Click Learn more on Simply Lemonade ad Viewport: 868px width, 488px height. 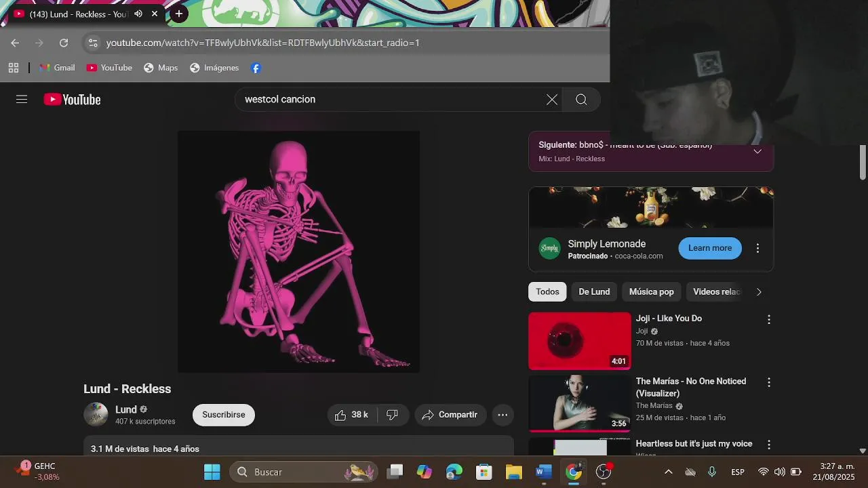(710, 248)
